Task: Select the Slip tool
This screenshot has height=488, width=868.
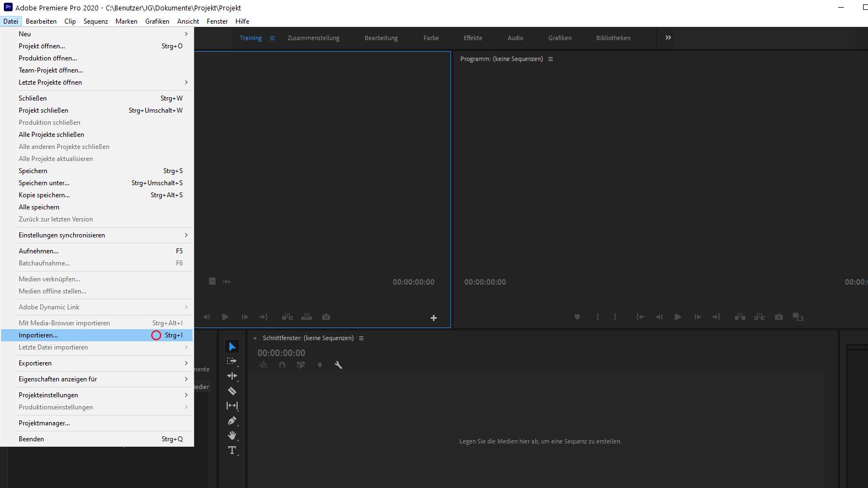Action: coord(232,406)
